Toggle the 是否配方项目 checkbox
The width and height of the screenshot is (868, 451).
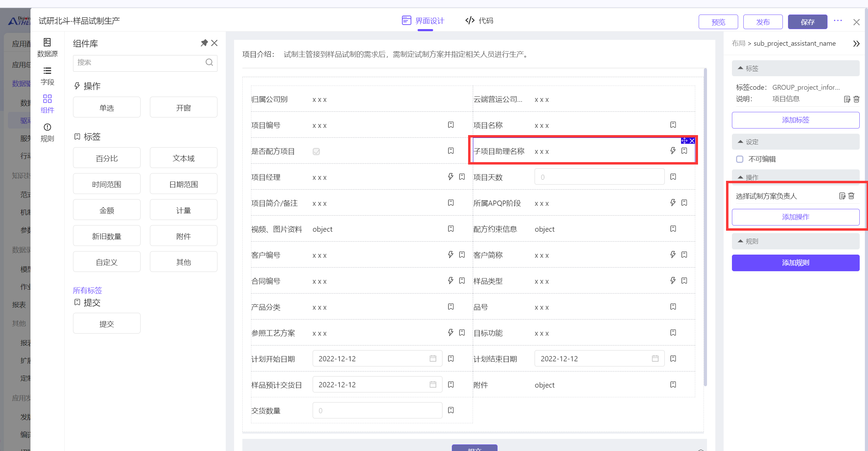pyautogui.click(x=316, y=151)
